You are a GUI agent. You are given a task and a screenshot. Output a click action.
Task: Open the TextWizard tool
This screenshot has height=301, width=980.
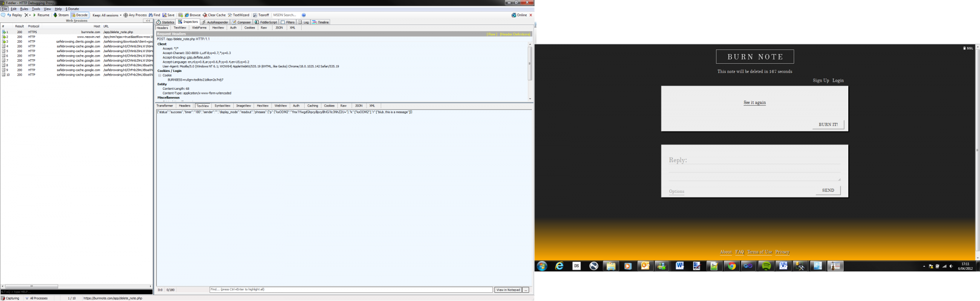coord(238,15)
